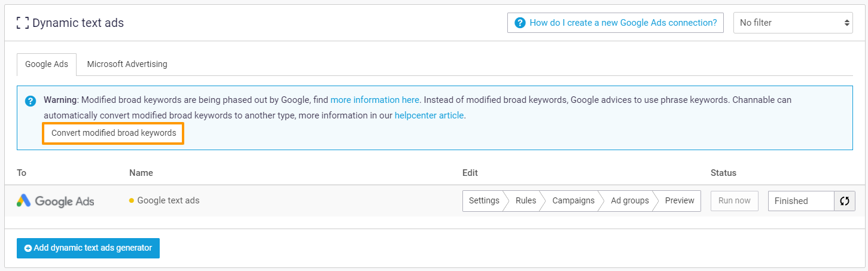This screenshot has width=868, height=271.
Task: Click the yellow status dot beside Google text ads
Action: coord(132,201)
